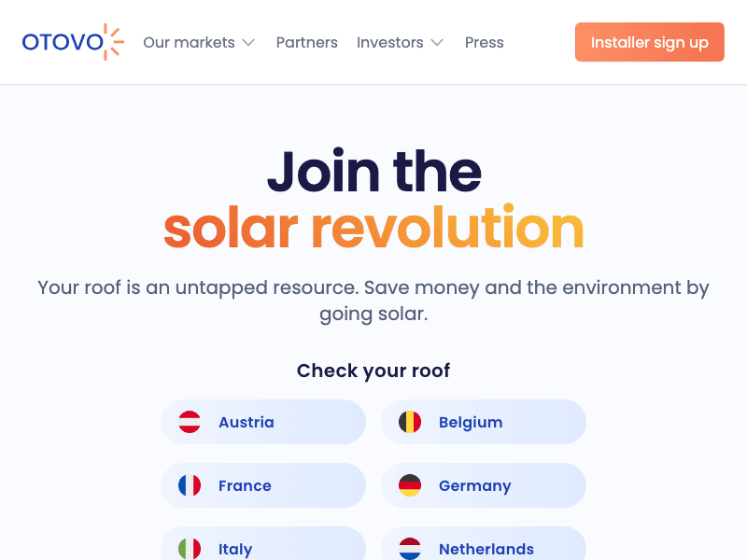Viewport: 747px width, 560px height.
Task: Select Austria to check your roof
Action: (x=263, y=422)
